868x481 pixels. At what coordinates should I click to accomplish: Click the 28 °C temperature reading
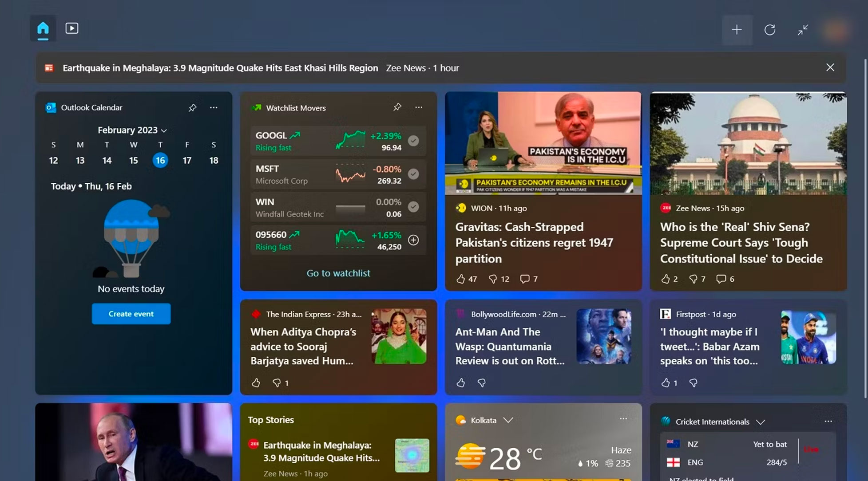click(x=515, y=458)
